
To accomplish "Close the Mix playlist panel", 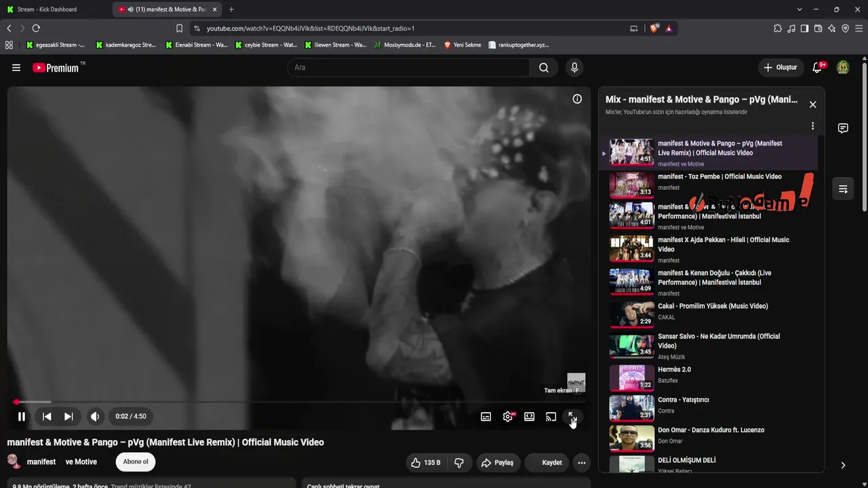I will click(812, 104).
